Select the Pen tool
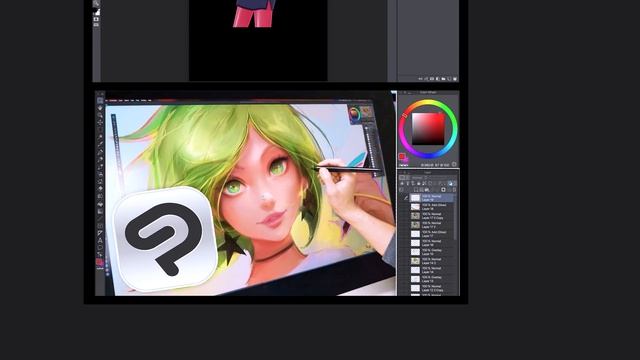Screen dimensions: 640x360 click(100, 151)
